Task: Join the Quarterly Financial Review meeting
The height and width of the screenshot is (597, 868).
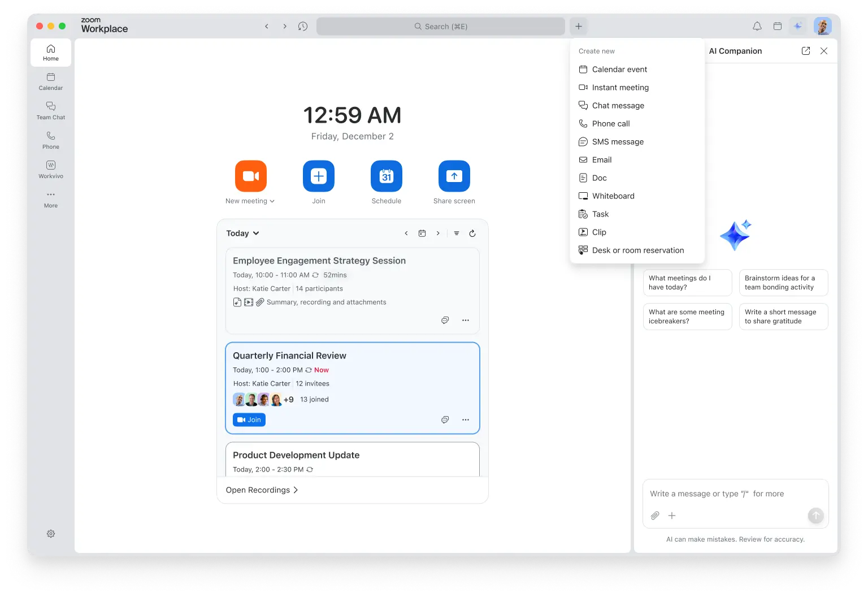Action: pos(249,420)
